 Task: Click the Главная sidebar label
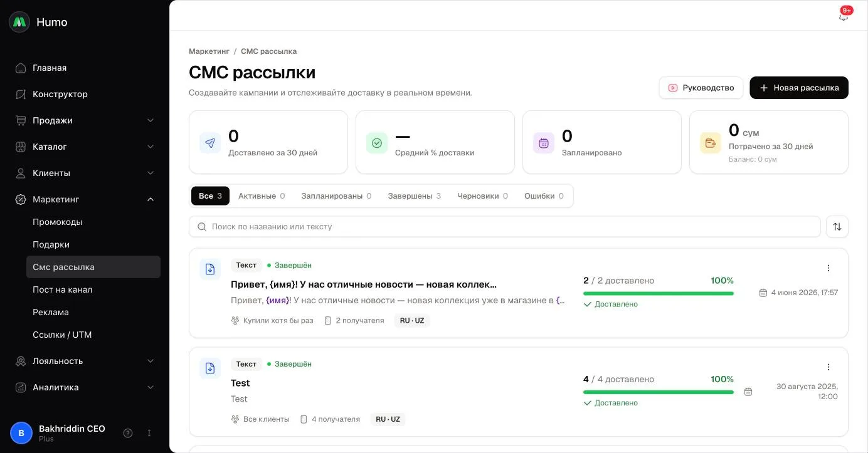click(x=50, y=68)
